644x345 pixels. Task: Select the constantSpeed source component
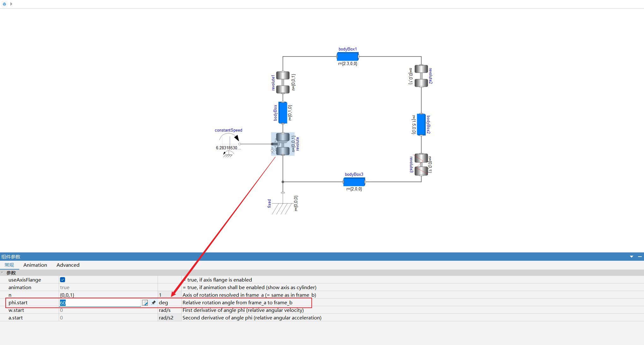pos(229,145)
